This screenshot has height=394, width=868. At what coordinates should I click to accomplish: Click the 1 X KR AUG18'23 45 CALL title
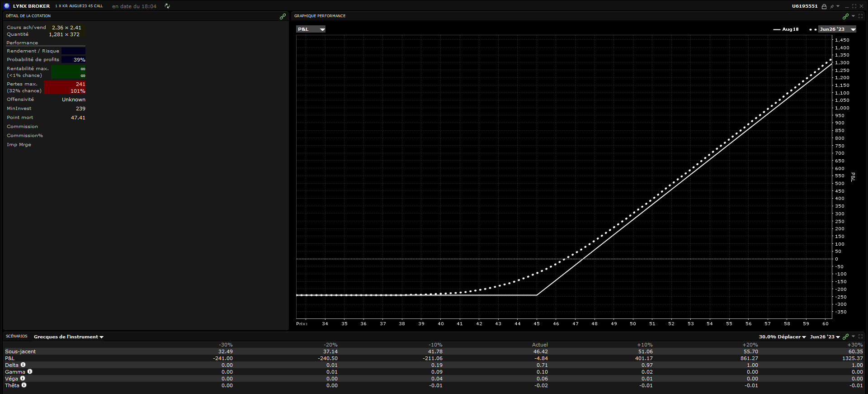point(79,6)
